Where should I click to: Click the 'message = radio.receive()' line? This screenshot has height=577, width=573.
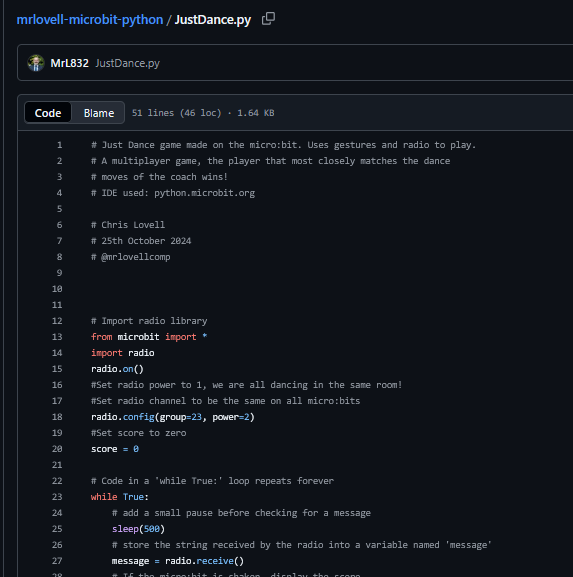point(178,561)
